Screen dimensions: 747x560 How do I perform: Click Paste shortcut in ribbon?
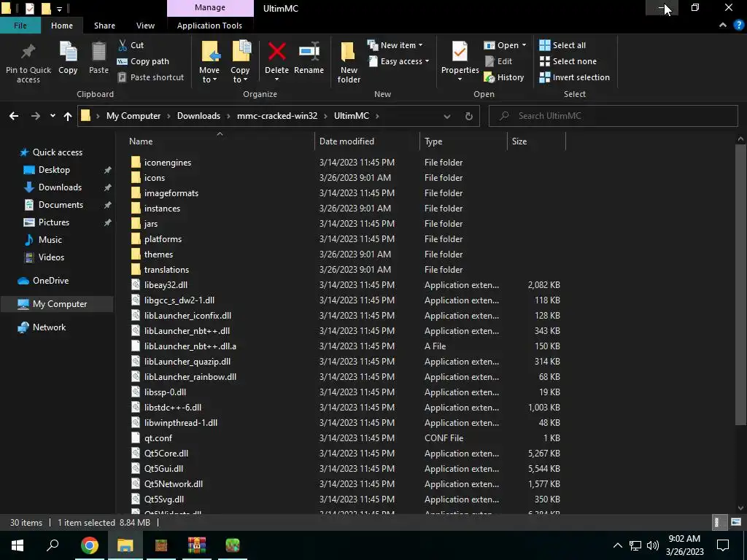[150, 77]
